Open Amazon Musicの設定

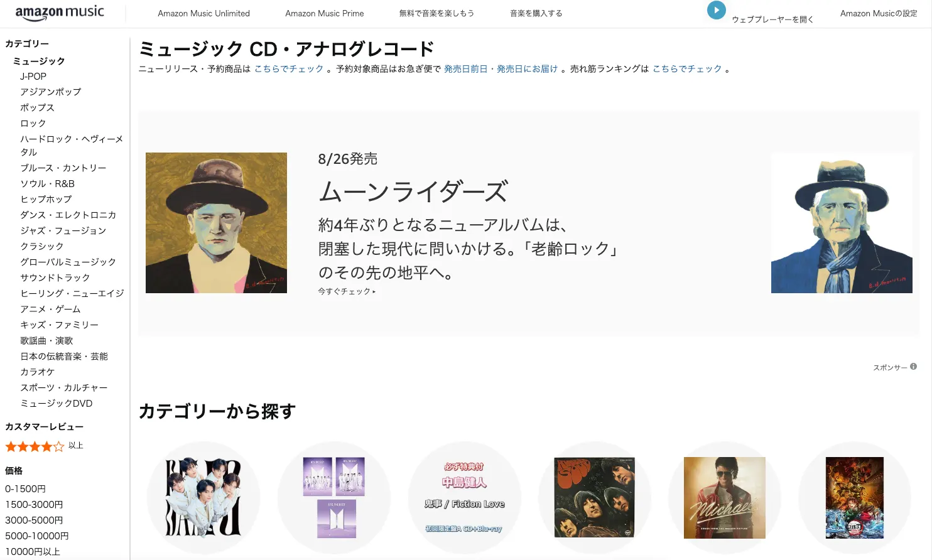[879, 13]
